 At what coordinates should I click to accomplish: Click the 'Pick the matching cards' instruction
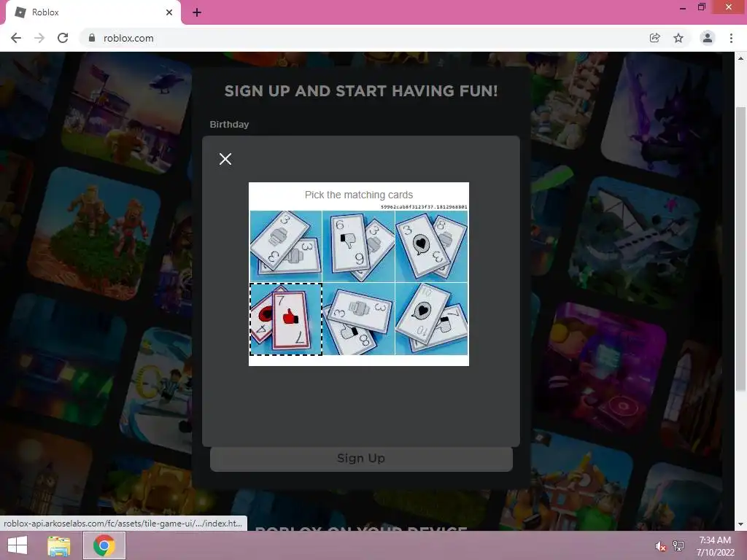point(359,195)
